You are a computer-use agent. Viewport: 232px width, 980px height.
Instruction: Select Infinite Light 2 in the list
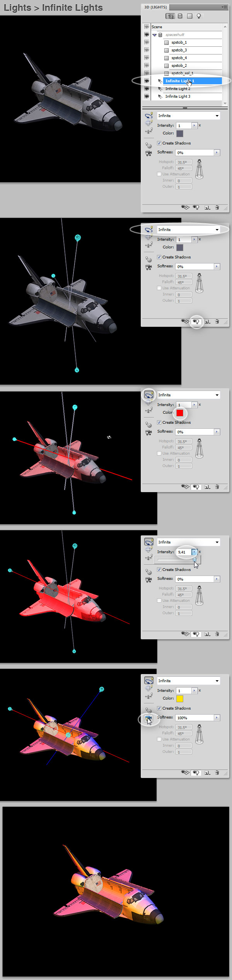(178, 89)
